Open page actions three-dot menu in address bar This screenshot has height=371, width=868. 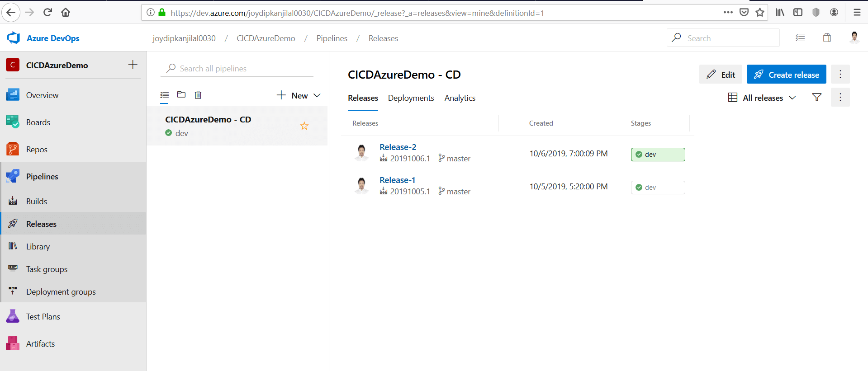728,12
